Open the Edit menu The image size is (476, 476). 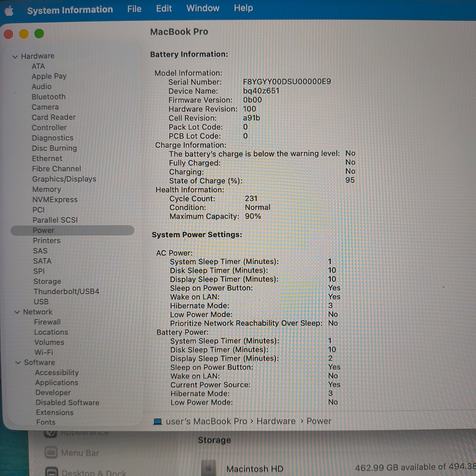164,9
